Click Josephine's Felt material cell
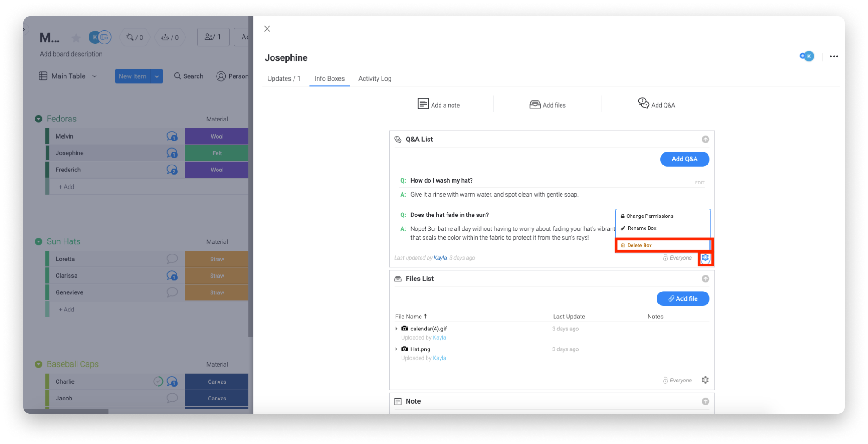This screenshot has width=868, height=444. (217, 153)
